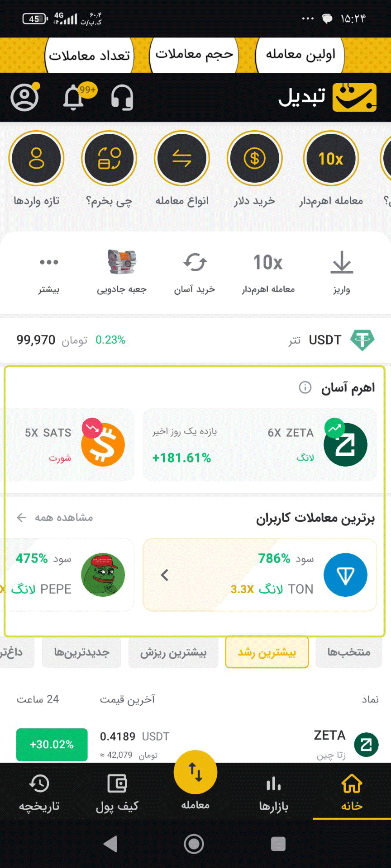Tap the deposit download-arrow icon
This screenshot has width=391, height=868.
coord(342,263)
